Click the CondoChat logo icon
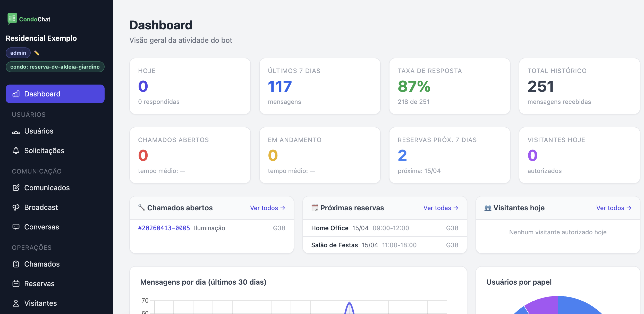The image size is (644, 314). [12, 19]
